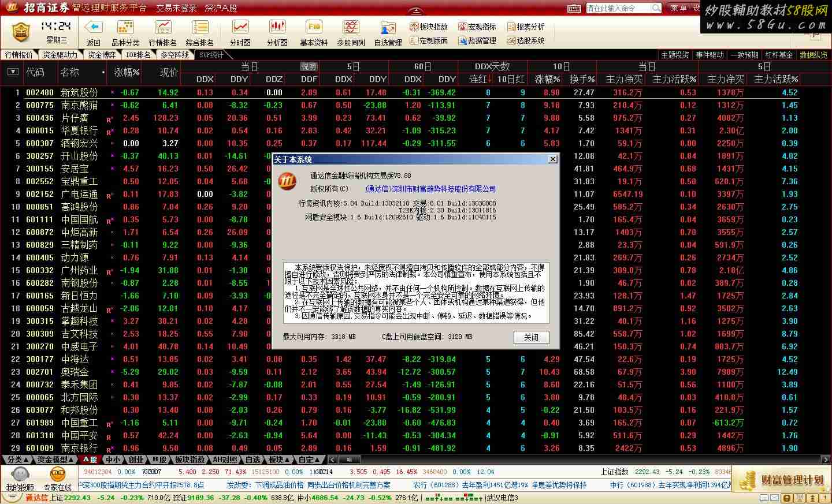Click the 关闭 button in dialog
The width and height of the screenshot is (832, 504).
point(531,337)
